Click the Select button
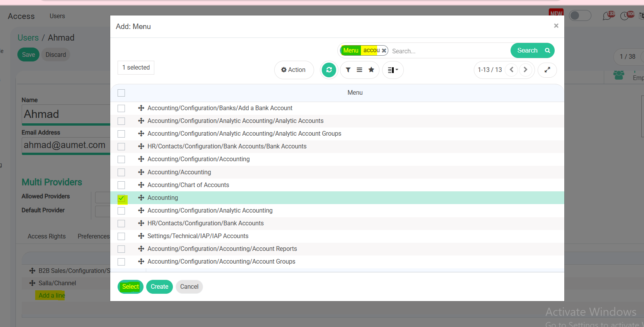Viewport: 644px width, 327px height. coord(130,287)
